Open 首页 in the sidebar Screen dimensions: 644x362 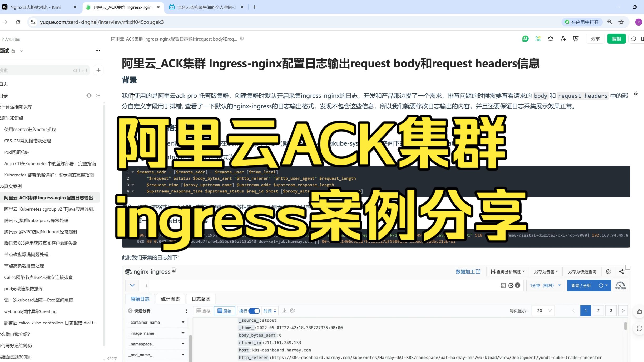pos(4,84)
